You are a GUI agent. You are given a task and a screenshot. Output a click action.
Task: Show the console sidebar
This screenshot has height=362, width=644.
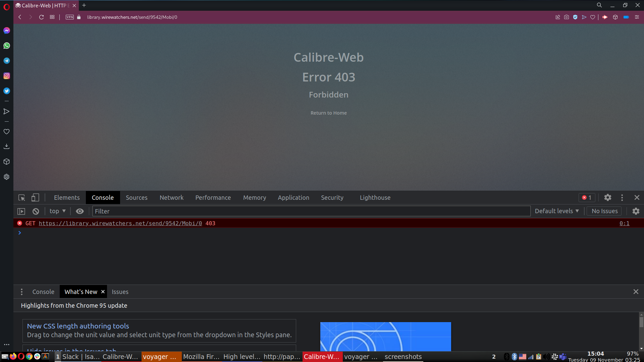point(21,211)
